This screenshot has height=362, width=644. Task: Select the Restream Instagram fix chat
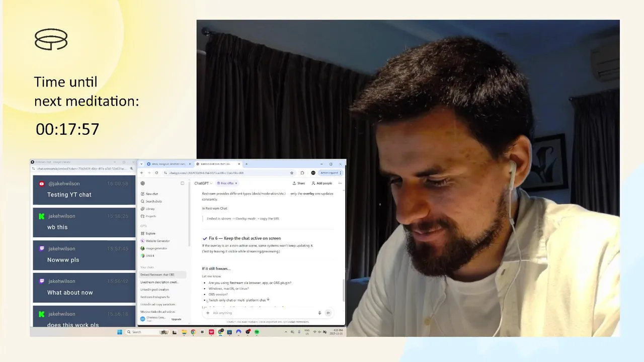click(x=163, y=297)
